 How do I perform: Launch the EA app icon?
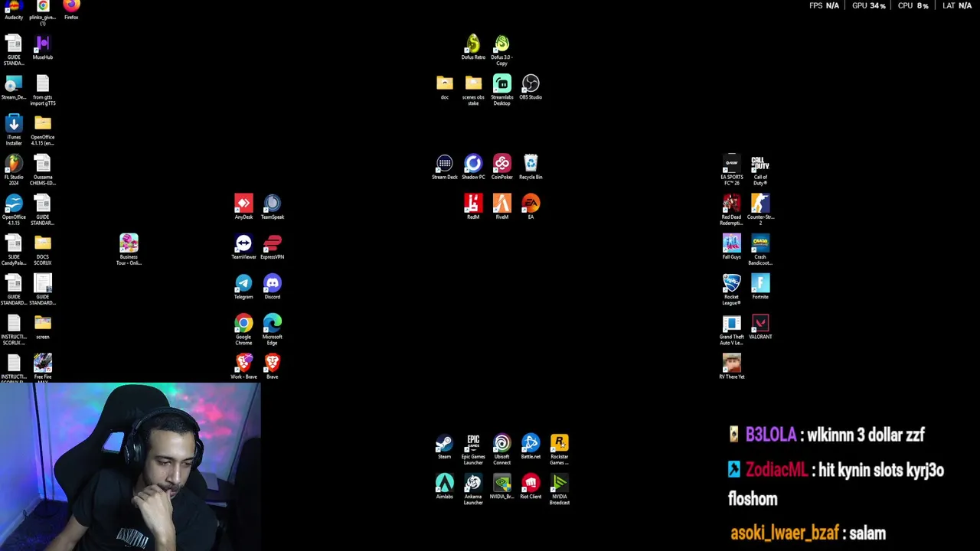click(x=531, y=207)
